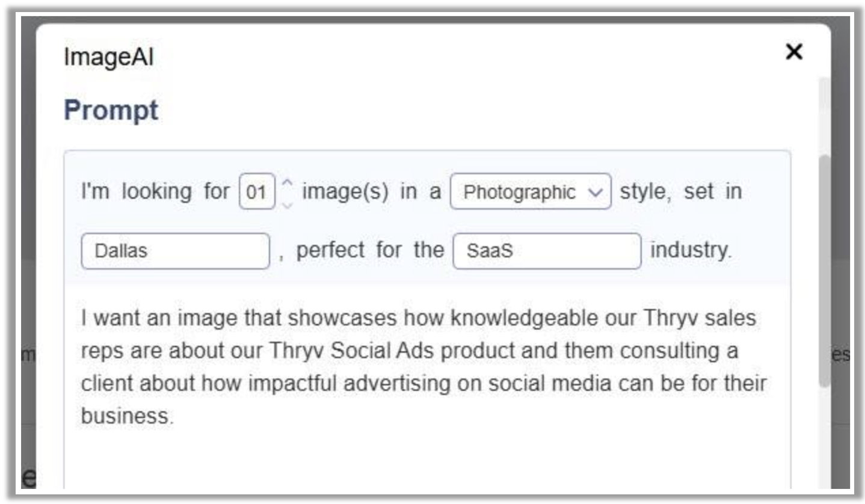Focus the SaaS industry input field

[546, 251]
